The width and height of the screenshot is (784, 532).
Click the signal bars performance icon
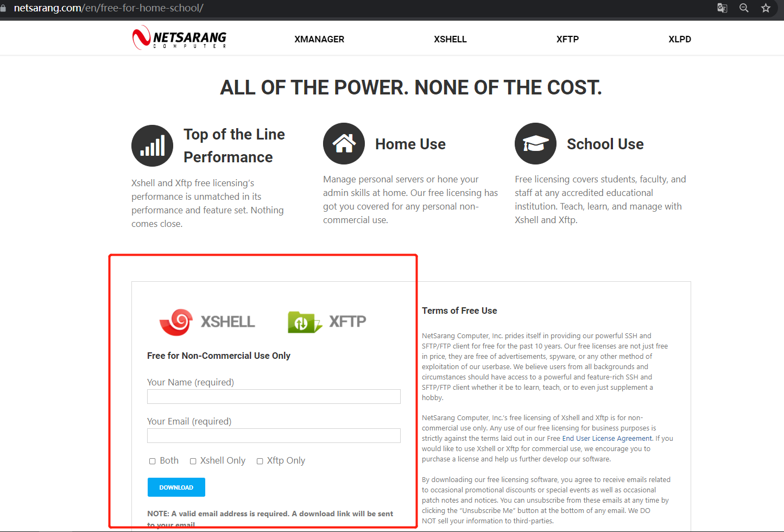(x=152, y=146)
